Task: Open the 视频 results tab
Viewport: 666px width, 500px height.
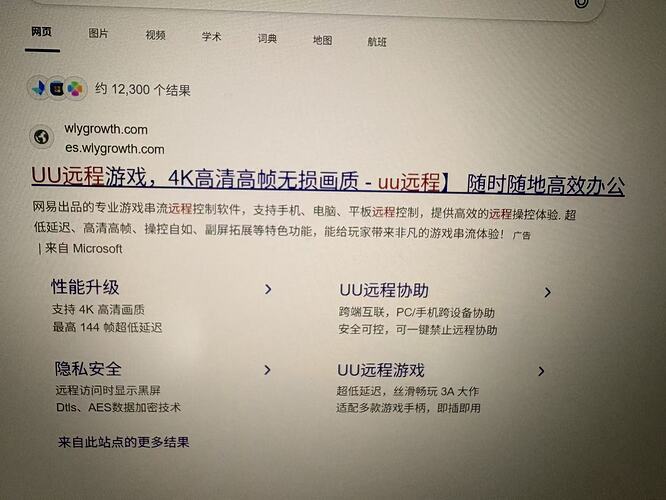Action: pyautogui.click(x=155, y=35)
